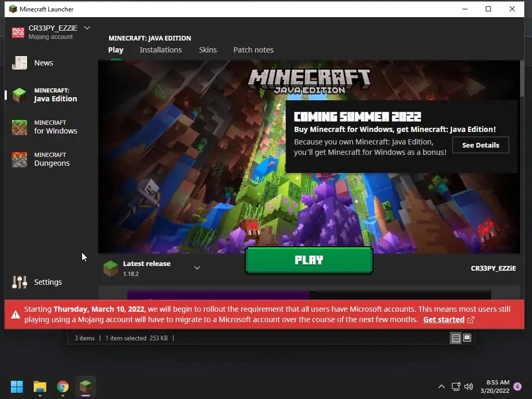
Task: Open the Patch notes tab
Action: click(x=254, y=50)
